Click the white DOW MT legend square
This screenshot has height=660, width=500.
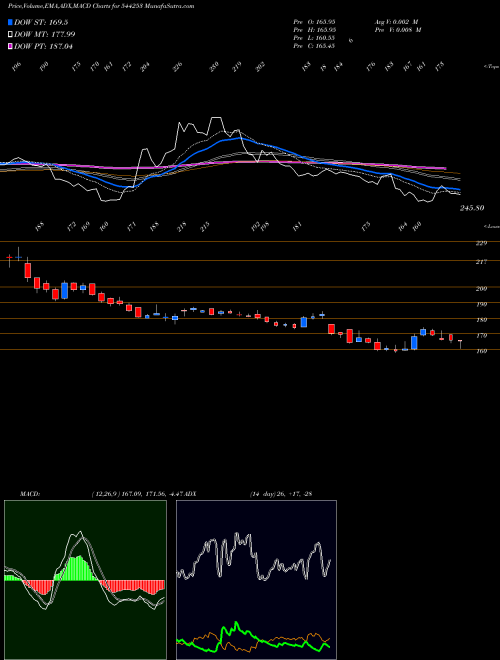[10, 34]
